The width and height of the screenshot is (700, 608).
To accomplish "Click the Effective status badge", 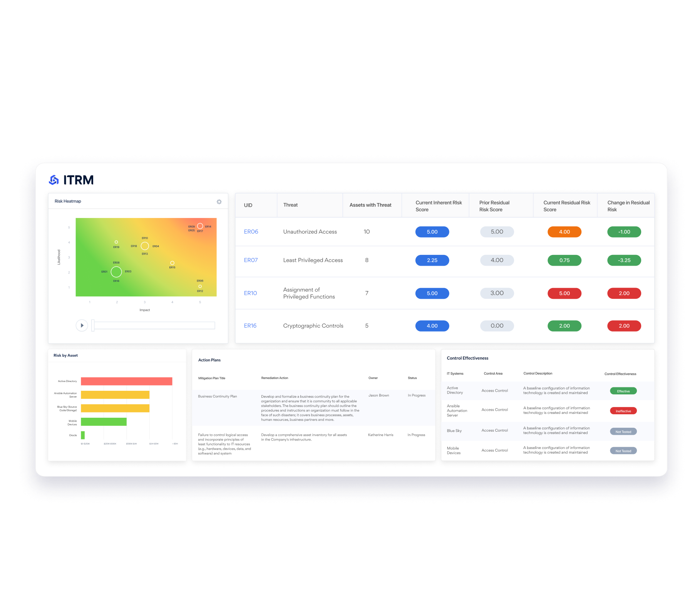I will point(623,391).
